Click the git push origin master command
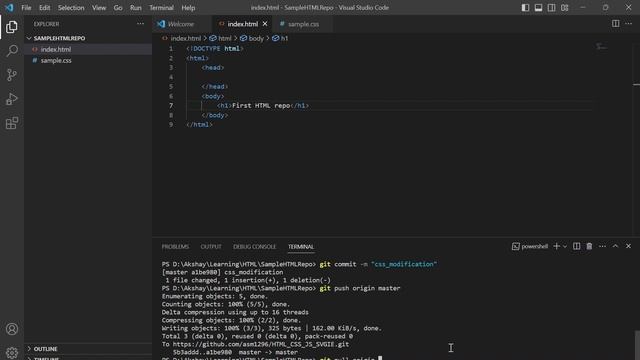640x360 pixels. click(x=360, y=288)
